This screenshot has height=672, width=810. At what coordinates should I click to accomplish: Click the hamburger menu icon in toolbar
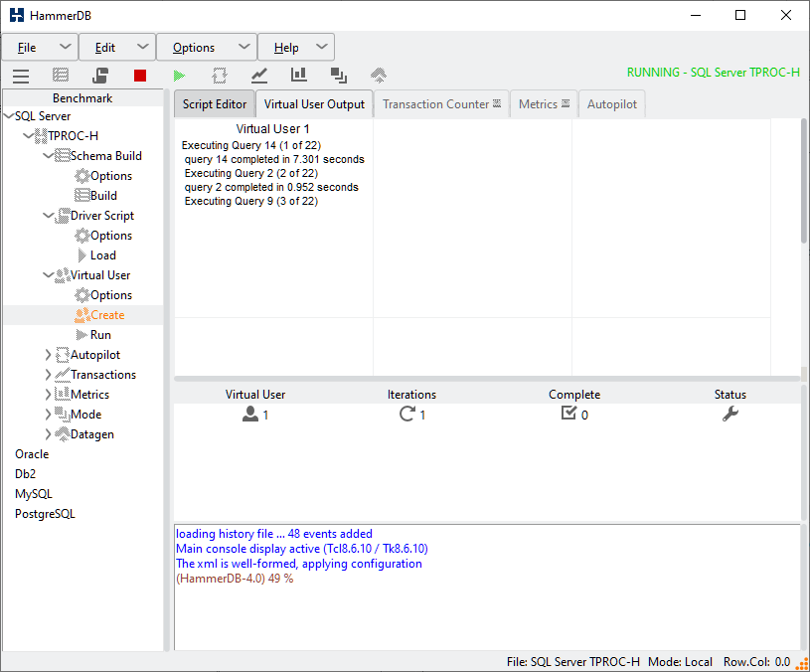[20, 76]
